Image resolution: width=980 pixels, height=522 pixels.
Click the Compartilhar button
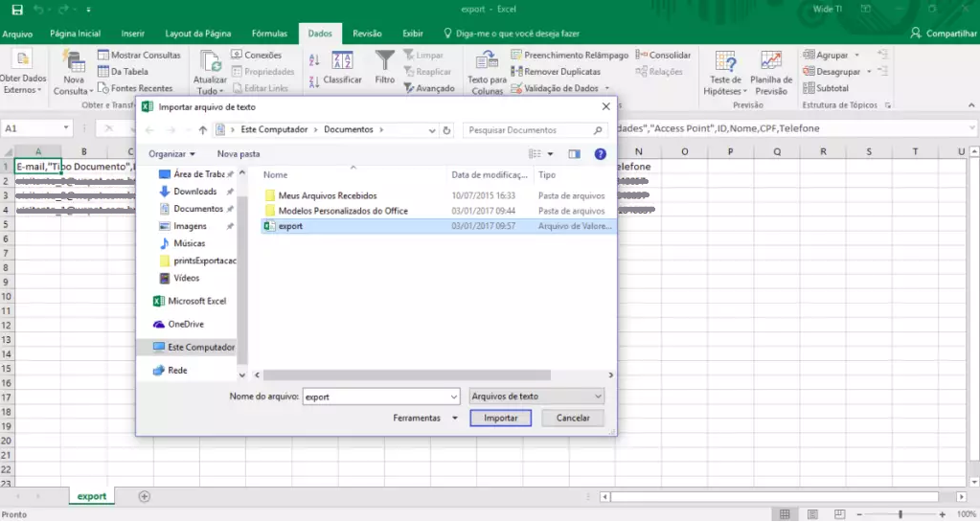click(944, 34)
